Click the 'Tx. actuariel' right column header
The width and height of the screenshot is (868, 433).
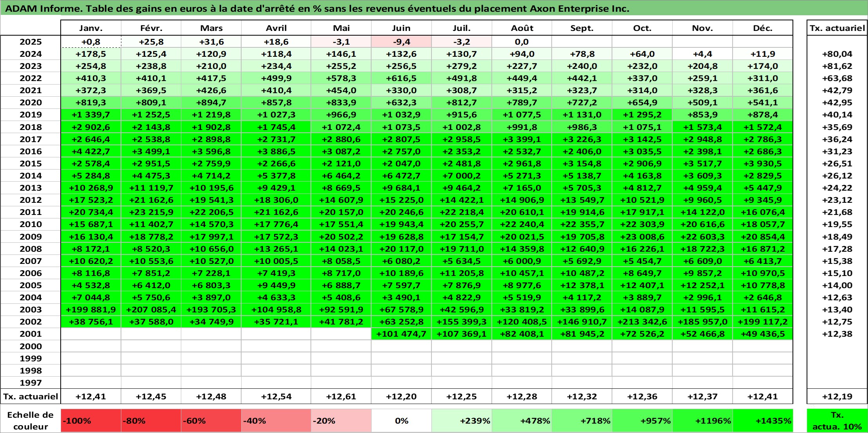click(837, 28)
